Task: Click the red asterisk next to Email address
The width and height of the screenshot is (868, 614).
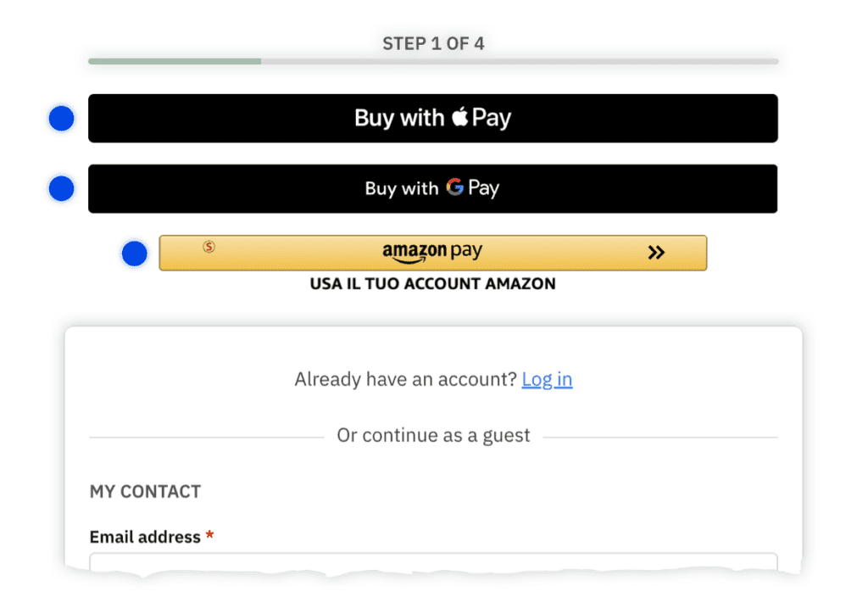Action: (x=209, y=535)
